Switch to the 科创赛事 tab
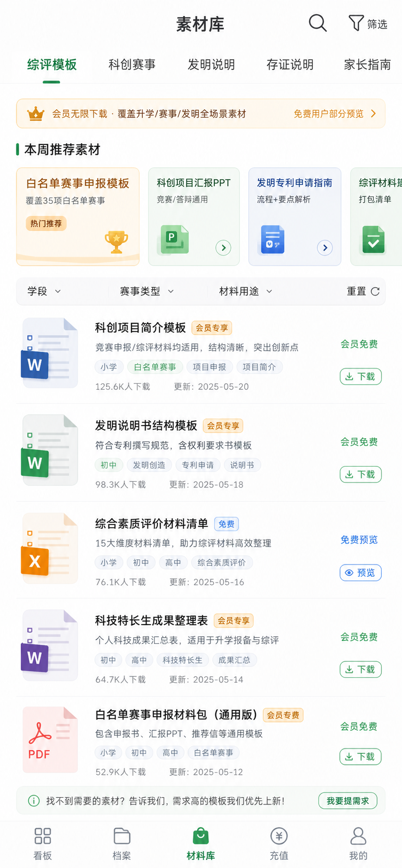The width and height of the screenshot is (402, 868). [x=132, y=64]
